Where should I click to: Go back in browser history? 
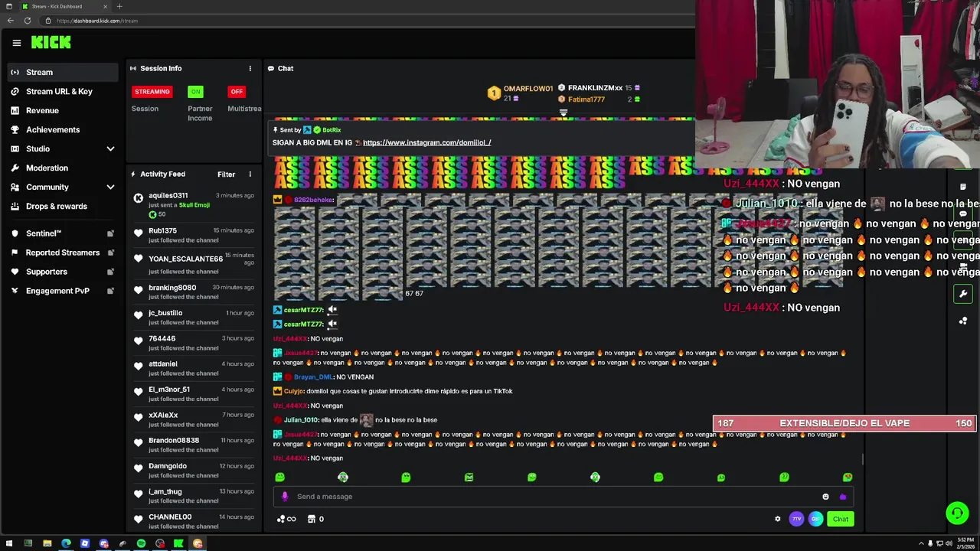10,21
